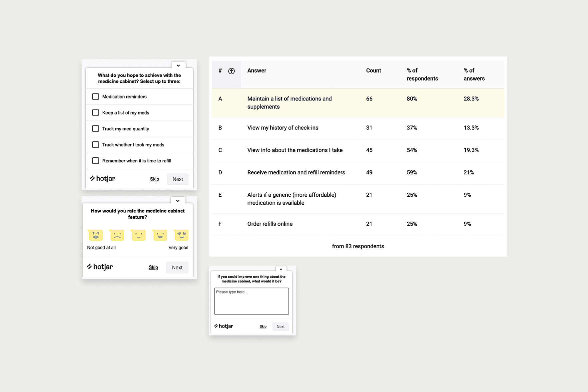
Task: Select Order refills online answer
Action: pyautogui.click(x=270, y=224)
